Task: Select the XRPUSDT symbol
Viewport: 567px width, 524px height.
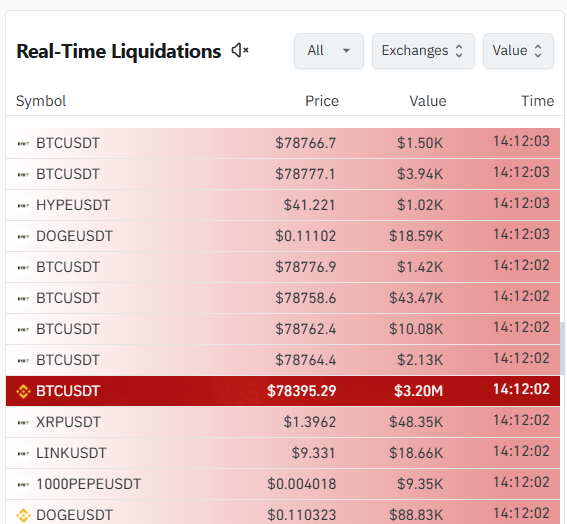Action: pyautogui.click(x=68, y=422)
